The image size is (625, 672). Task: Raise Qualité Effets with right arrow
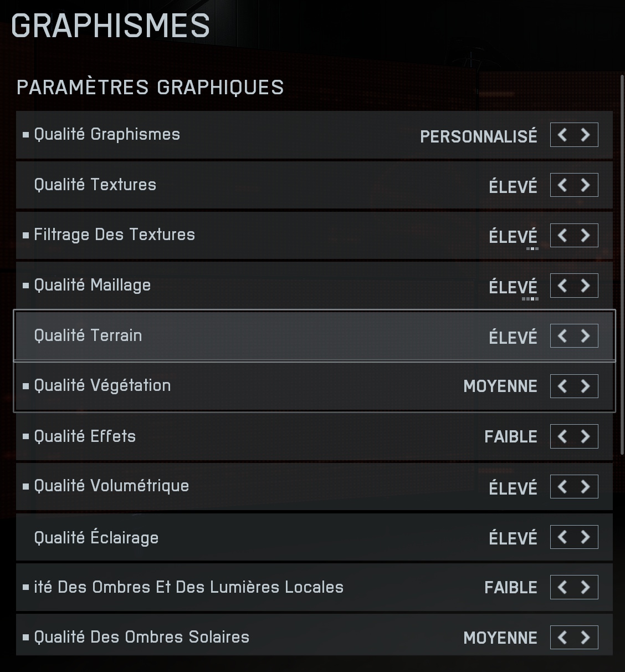tap(586, 436)
